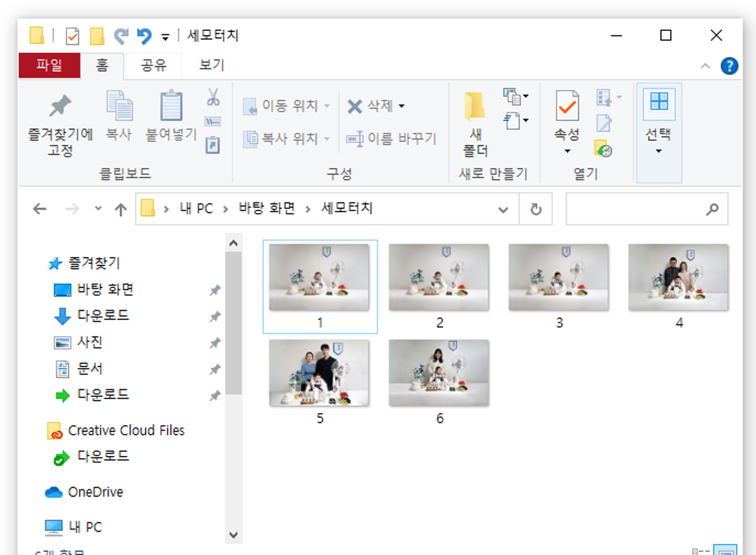Switch to the 보기 (View) tab
756x555 pixels.
point(212,65)
